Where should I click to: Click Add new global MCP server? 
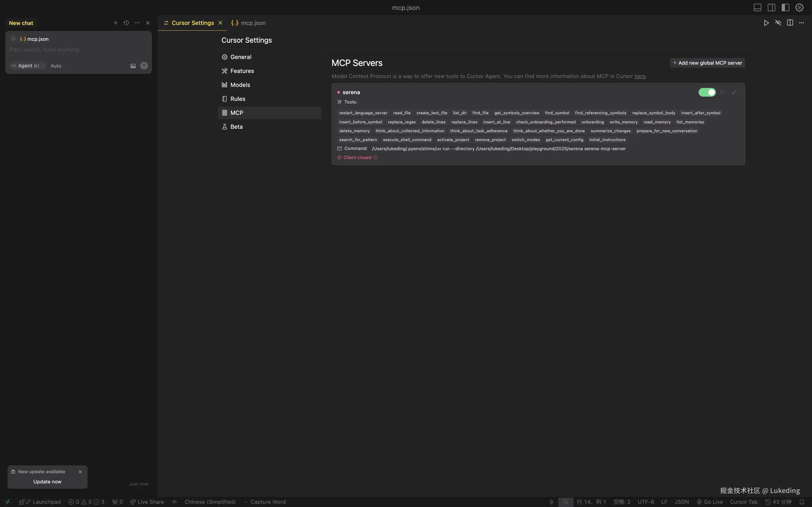[707, 63]
